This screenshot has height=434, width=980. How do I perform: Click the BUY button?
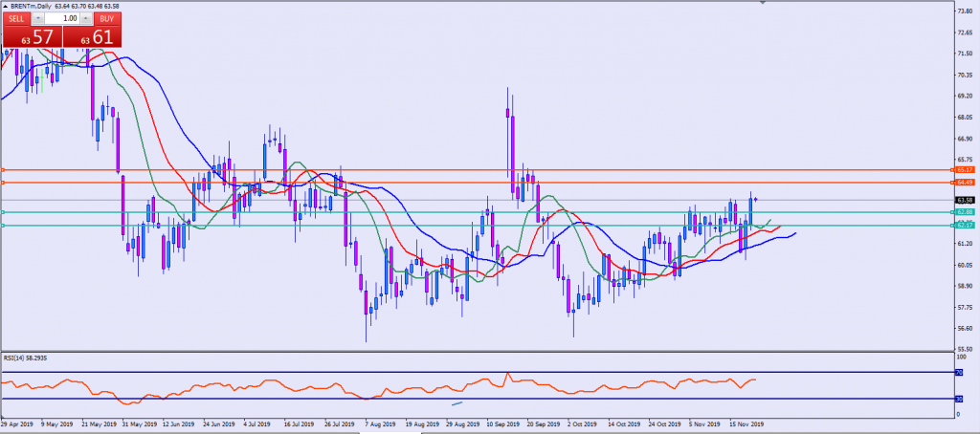click(108, 18)
